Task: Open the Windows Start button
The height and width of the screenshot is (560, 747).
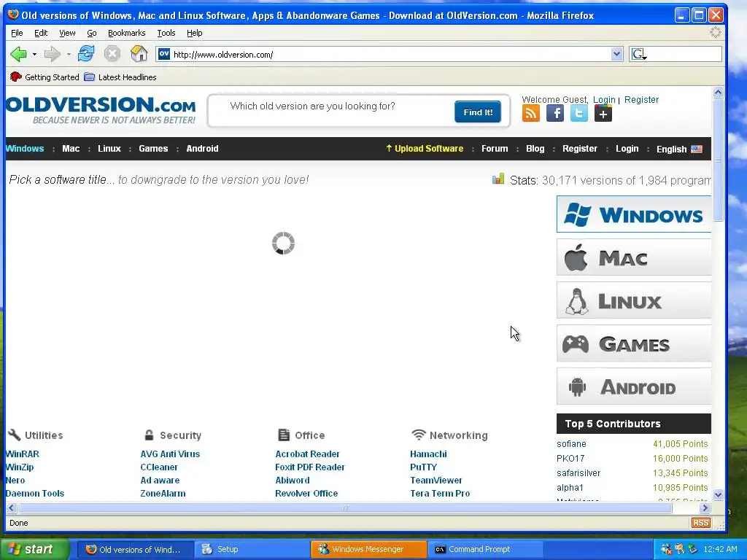Action: 34,549
